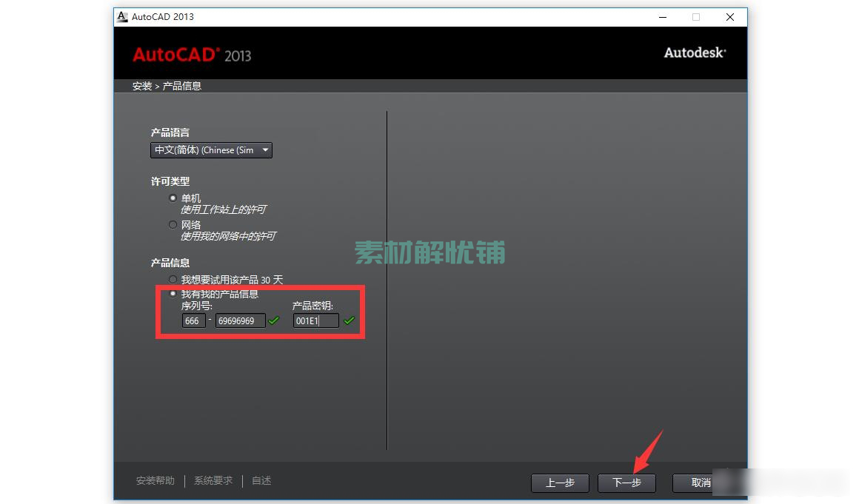859x504 pixels.
Task: Click the Autodesk logo in the header
Action: pyautogui.click(x=695, y=53)
